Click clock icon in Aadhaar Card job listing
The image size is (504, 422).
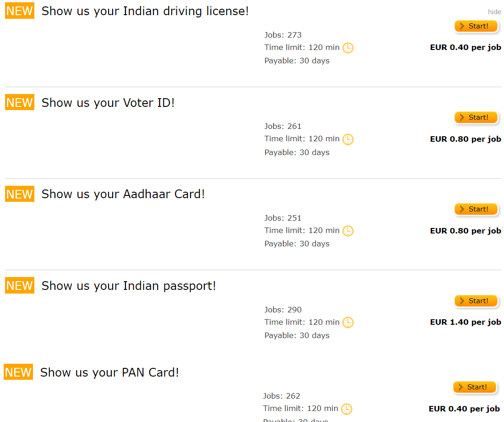(348, 231)
